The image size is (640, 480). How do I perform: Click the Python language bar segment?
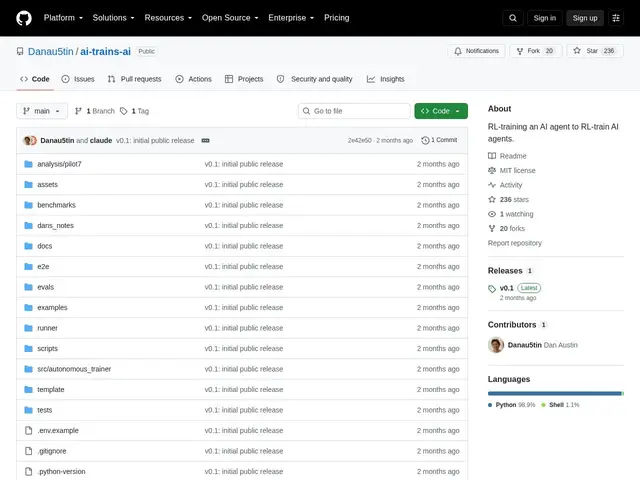tap(554, 393)
